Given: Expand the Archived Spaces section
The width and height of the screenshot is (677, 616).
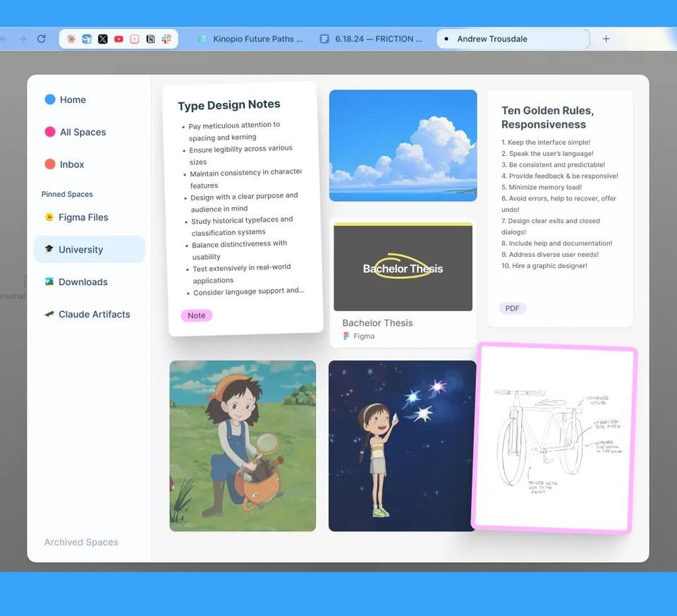Looking at the screenshot, I should [x=81, y=542].
